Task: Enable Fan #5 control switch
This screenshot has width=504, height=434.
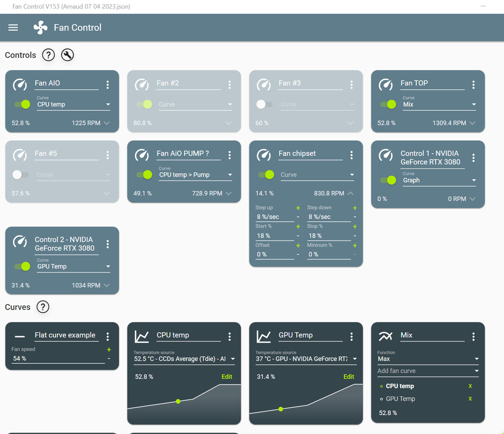Action: pos(21,175)
